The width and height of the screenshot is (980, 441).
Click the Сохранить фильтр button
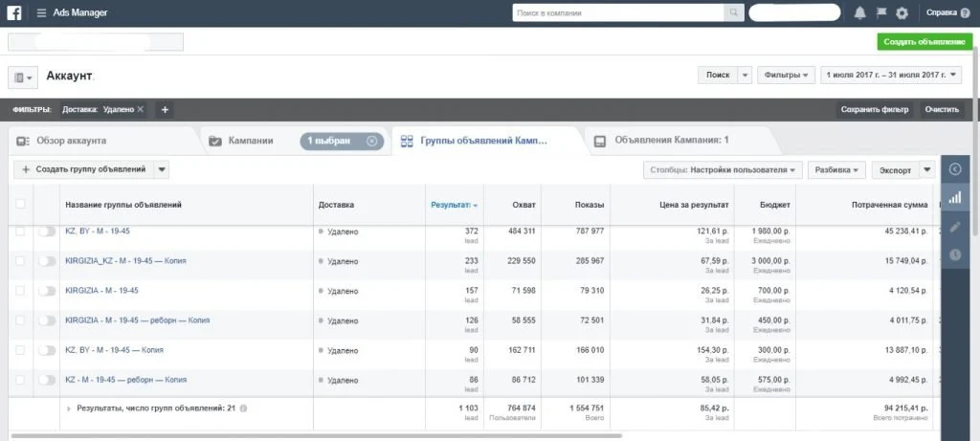[x=875, y=109]
